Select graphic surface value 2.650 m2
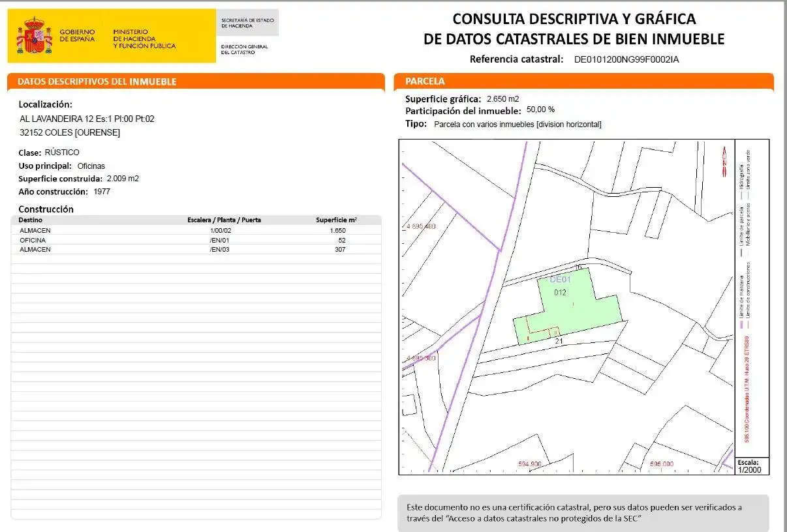Screen dimensions: 787x532 [x=503, y=99]
